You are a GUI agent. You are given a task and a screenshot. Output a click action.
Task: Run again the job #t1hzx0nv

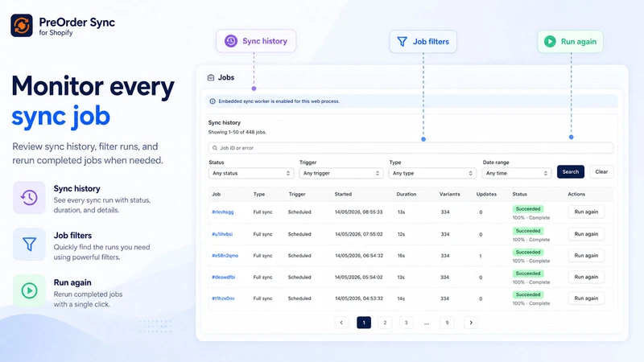pos(586,298)
